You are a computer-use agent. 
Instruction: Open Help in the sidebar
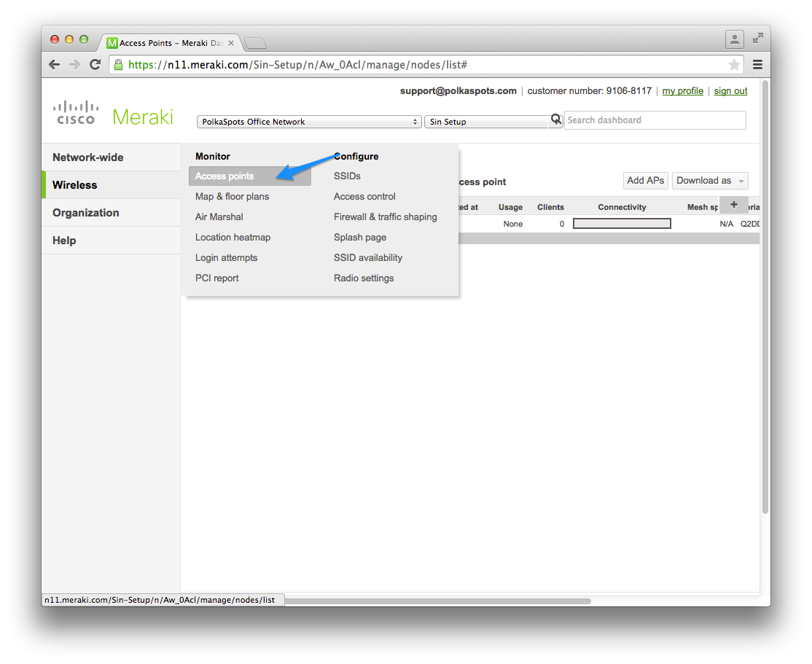tap(111, 241)
